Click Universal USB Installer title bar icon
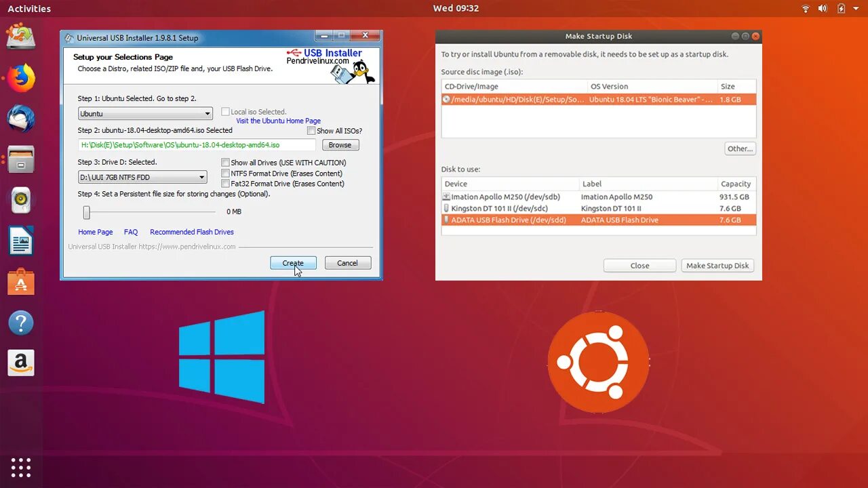Image resolution: width=868 pixels, height=488 pixels. click(68, 38)
